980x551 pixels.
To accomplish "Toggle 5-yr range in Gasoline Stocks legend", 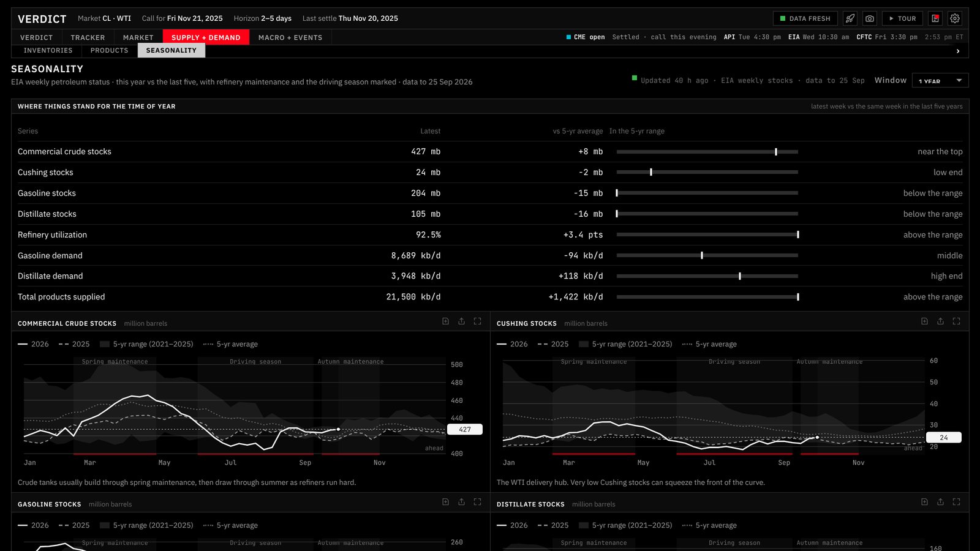I will [x=146, y=525].
